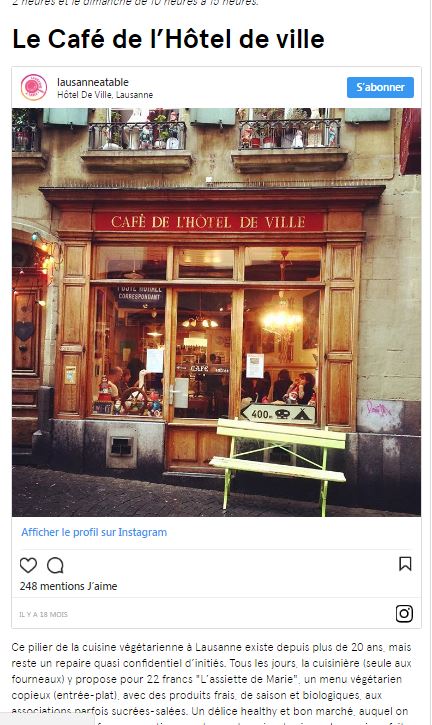Click the red café name sign in the photo
The height and width of the screenshot is (725, 432).
click(x=209, y=222)
